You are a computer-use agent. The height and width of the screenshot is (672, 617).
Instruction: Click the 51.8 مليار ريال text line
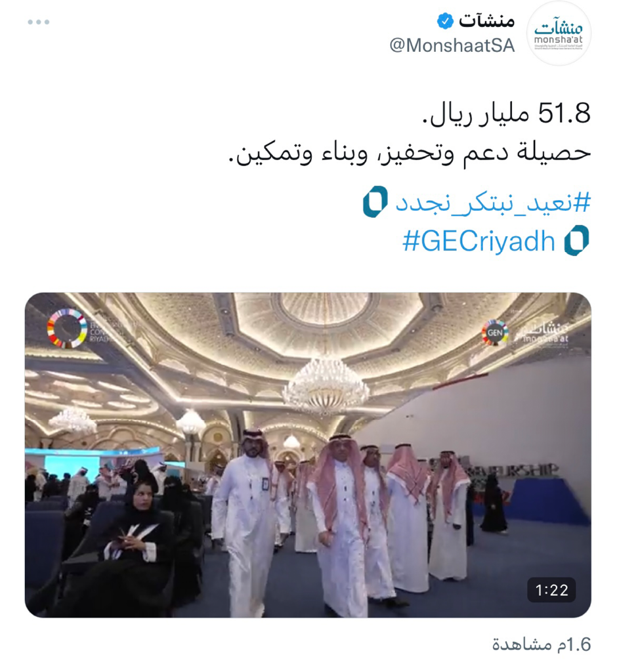point(506,114)
